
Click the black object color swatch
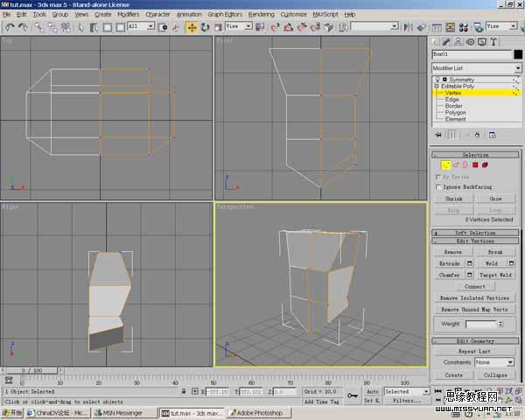point(518,54)
